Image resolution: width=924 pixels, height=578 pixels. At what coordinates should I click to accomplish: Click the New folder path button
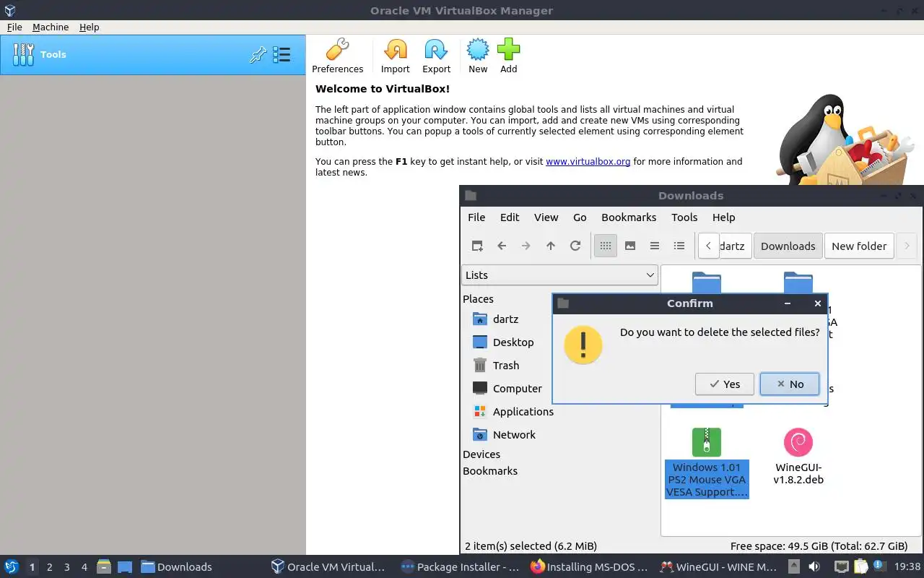point(859,246)
